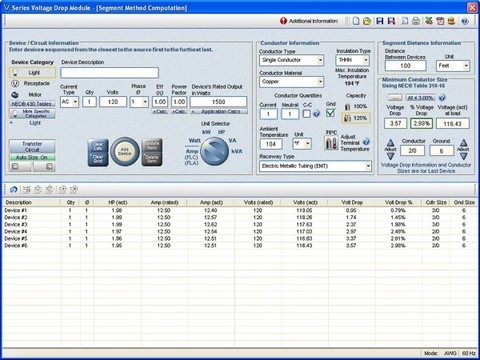480x360 pixels.
Task: Click the new document icon in toolbar
Action: 356,21
